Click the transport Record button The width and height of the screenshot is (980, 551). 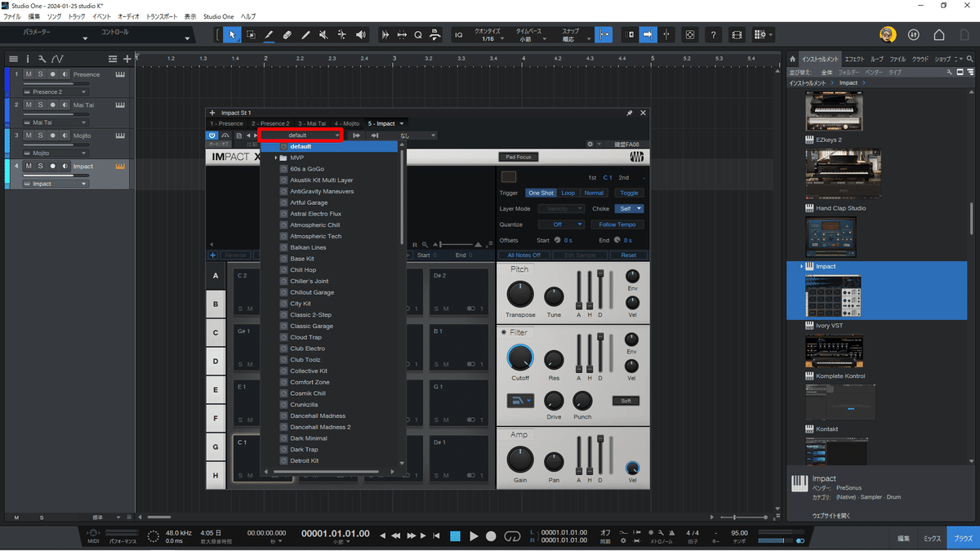[x=491, y=535]
